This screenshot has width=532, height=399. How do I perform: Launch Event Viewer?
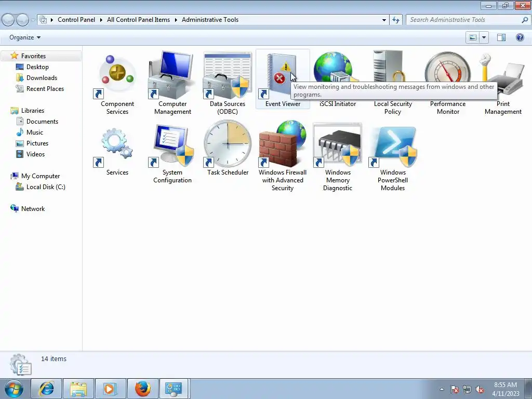point(283,80)
